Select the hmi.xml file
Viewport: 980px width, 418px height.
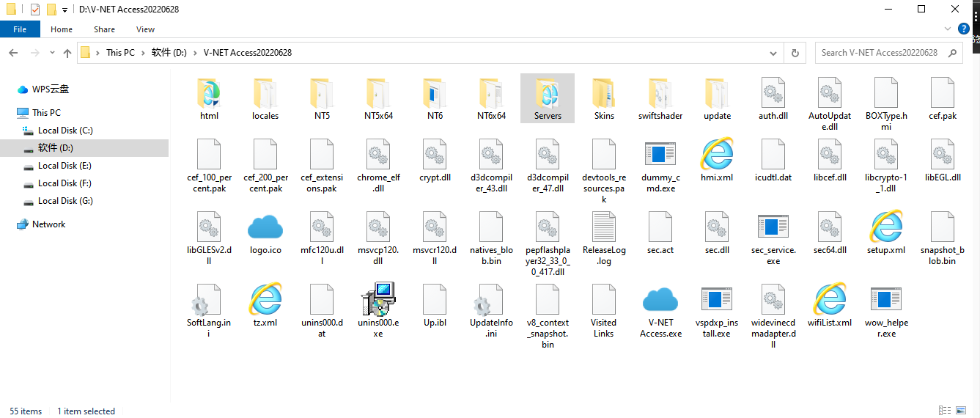(717, 160)
